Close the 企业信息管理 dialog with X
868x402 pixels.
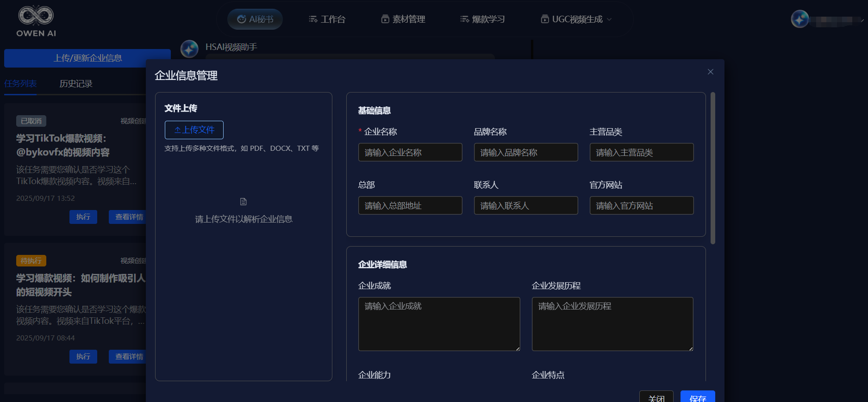710,72
